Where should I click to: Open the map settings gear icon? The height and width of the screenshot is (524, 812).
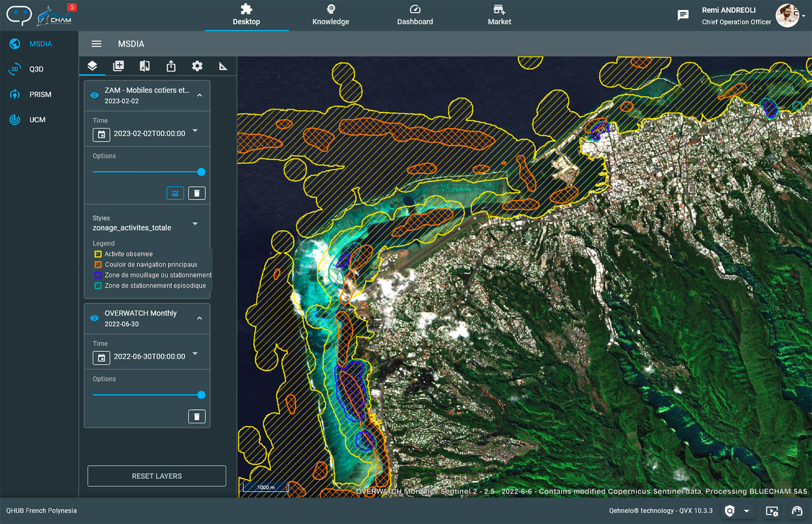tap(197, 66)
